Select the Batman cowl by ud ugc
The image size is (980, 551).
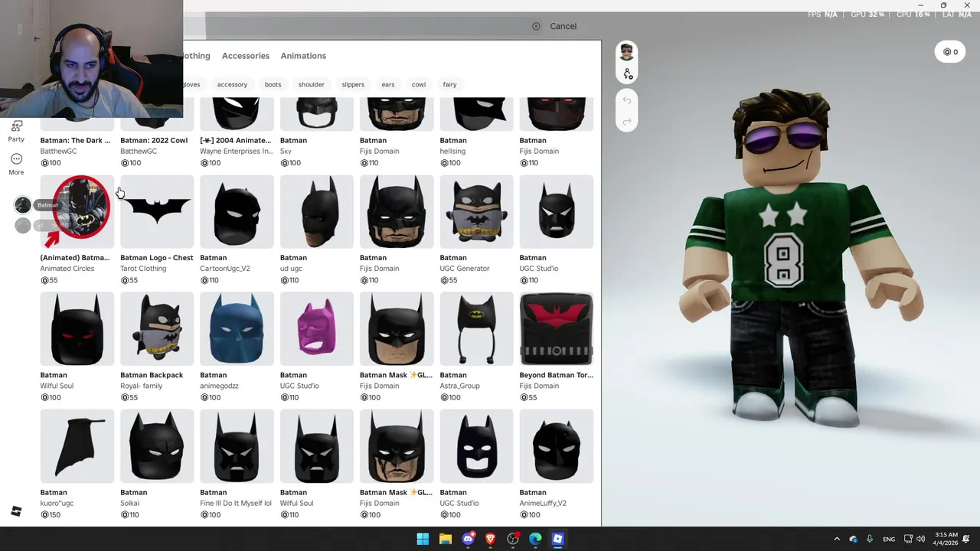coord(316,212)
